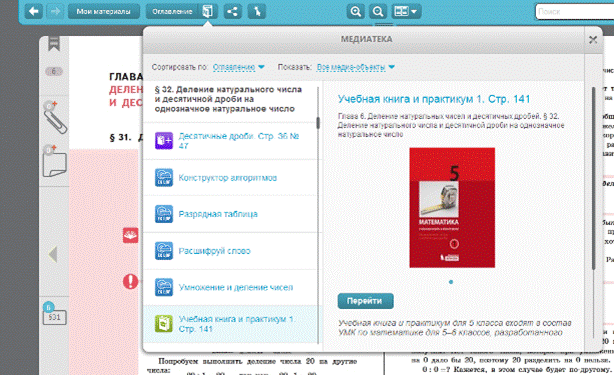This screenshot has width=614, height=375.
Task: Open Расшифруй слово media item
Action: tap(231, 251)
